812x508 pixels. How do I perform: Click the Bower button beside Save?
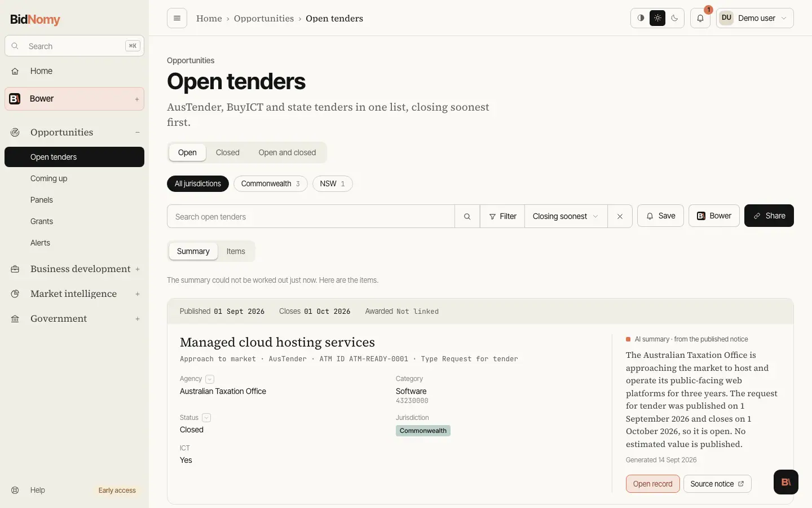pyautogui.click(x=714, y=216)
